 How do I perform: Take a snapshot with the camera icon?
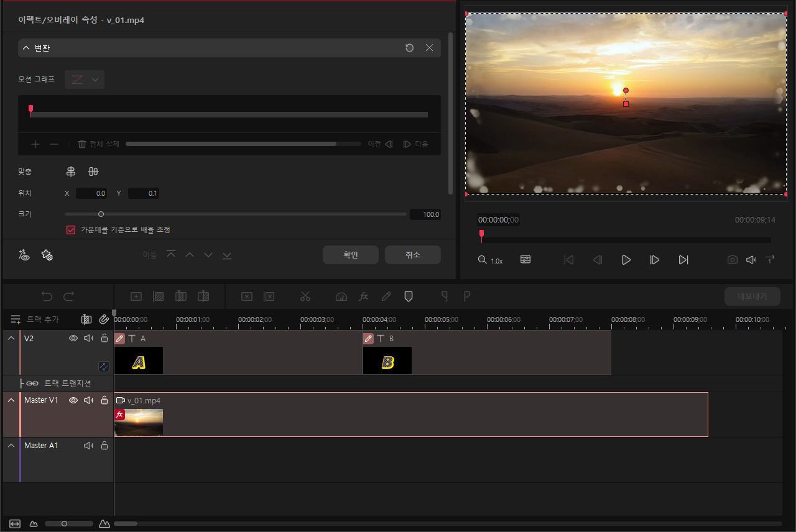point(733,260)
